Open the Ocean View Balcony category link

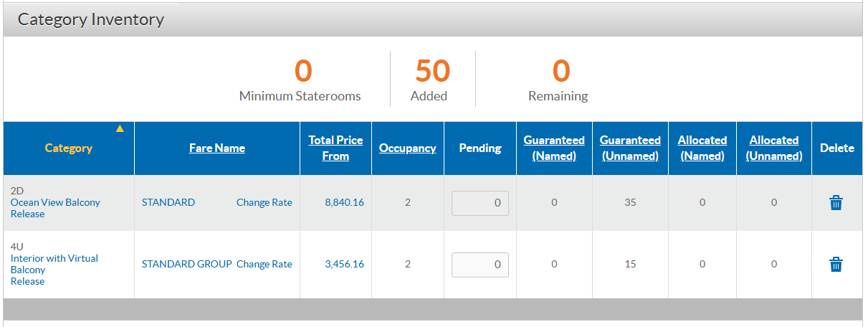click(55, 203)
